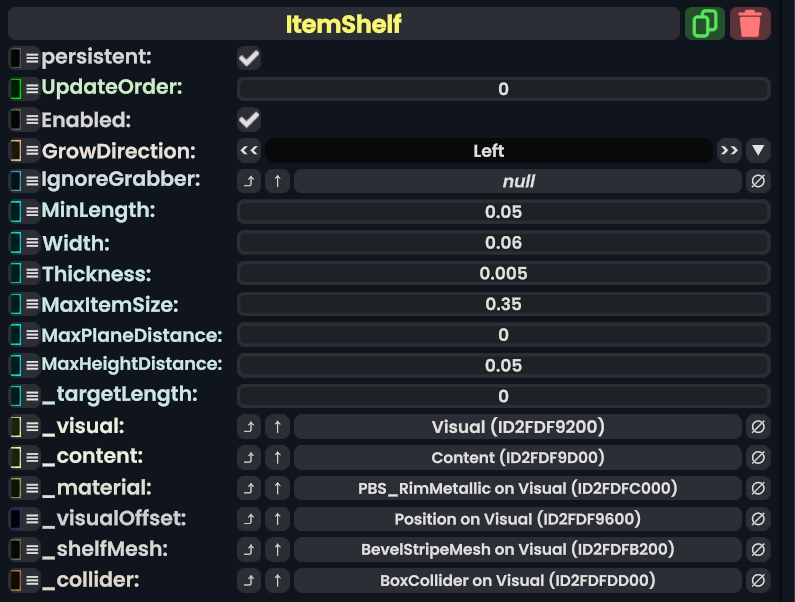This screenshot has width=795, height=602.
Task: Click the ItemShelf component header
Action: 343,23
